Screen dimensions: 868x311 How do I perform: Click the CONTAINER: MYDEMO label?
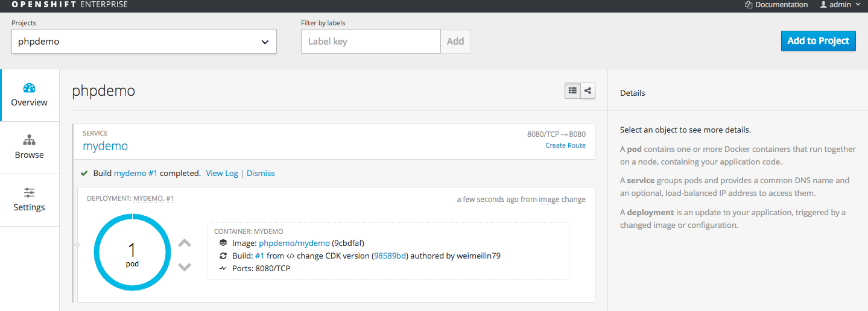click(249, 231)
